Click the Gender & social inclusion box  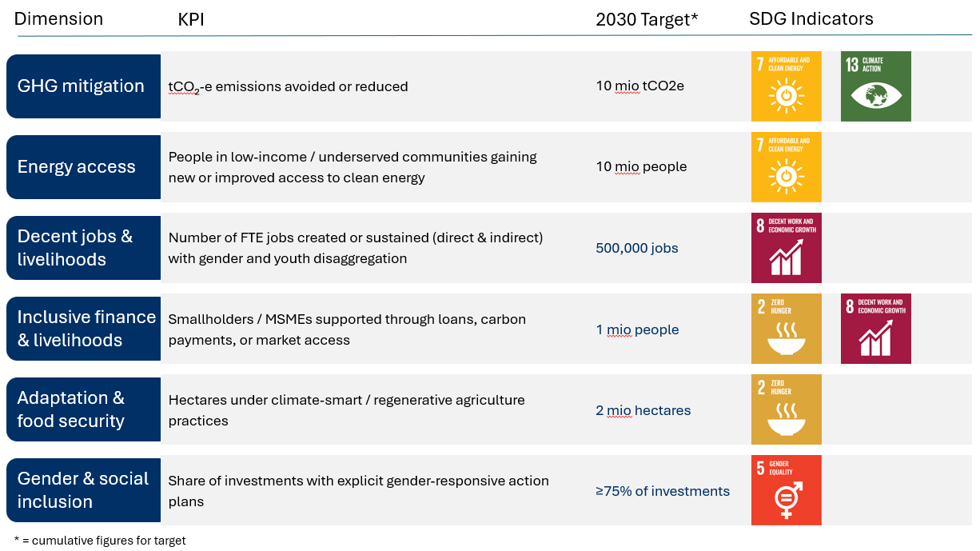click(83, 490)
